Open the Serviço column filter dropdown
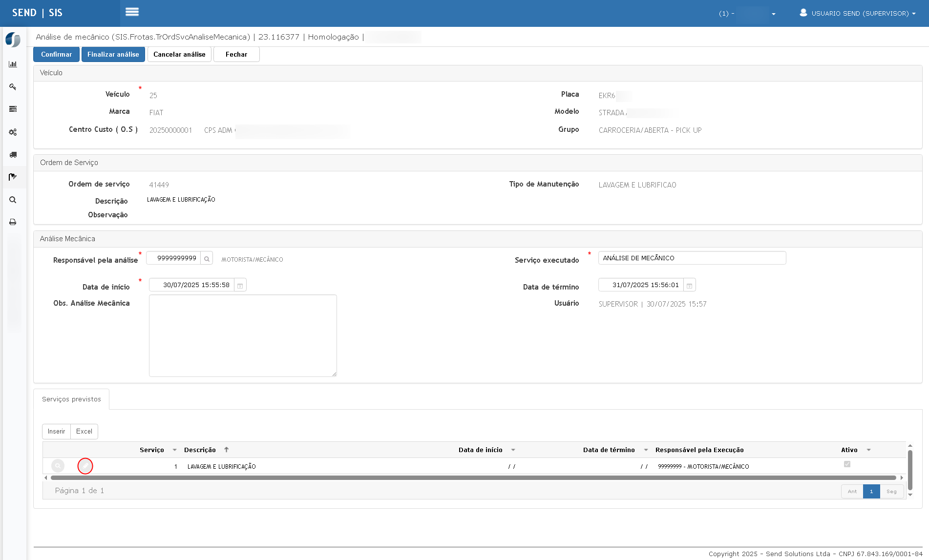This screenshot has height=560, width=929. point(174,450)
